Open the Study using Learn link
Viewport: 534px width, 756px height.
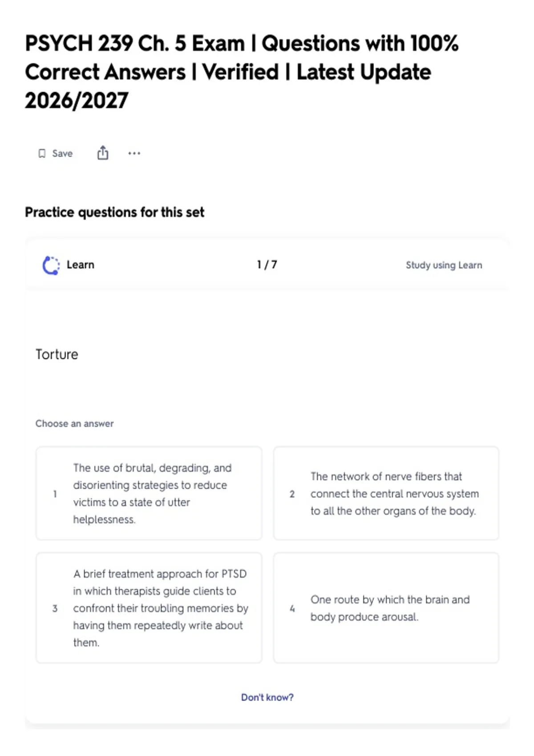tap(444, 265)
